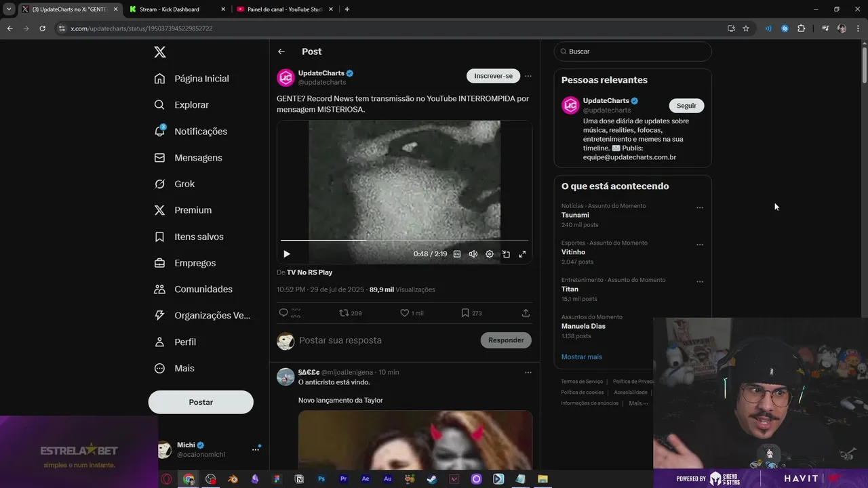Bookmark the post with 273 saves
Screen dimensions: 868x488
(x=465, y=313)
